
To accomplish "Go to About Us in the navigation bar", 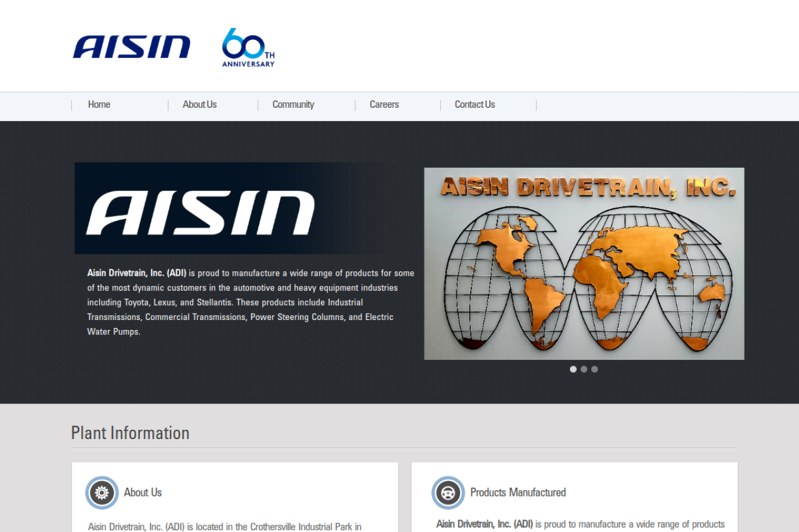I will [200, 105].
